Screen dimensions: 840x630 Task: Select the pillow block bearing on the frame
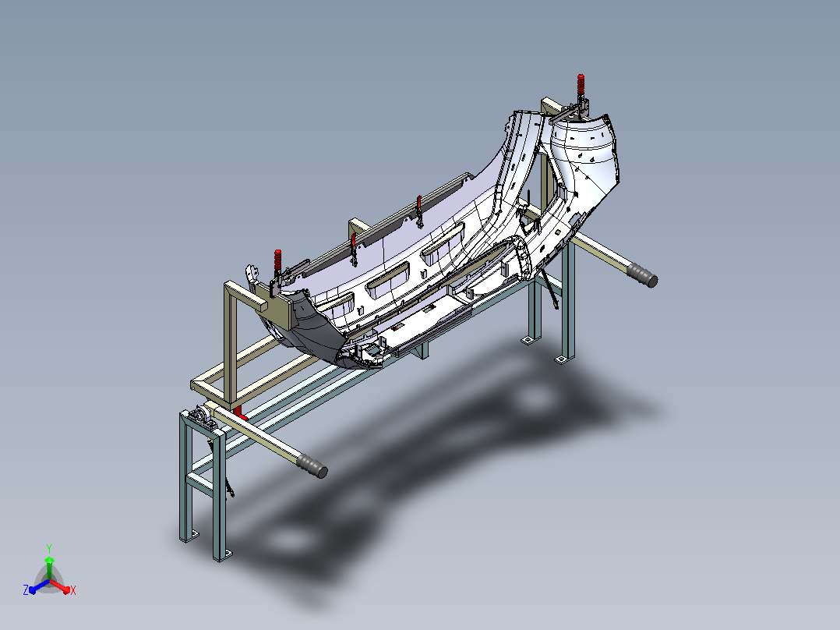[203, 416]
